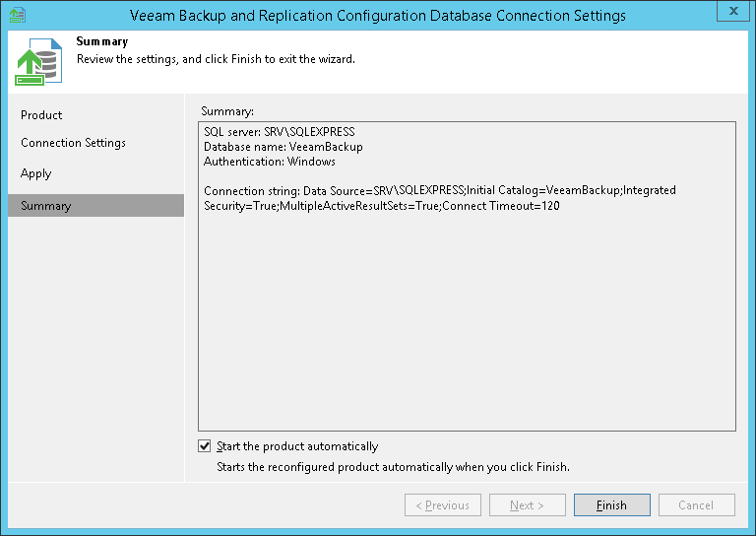Click the Veeam icon in the title bar
Image resolution: width=756 pixels, height=536 pixels.
18,15
